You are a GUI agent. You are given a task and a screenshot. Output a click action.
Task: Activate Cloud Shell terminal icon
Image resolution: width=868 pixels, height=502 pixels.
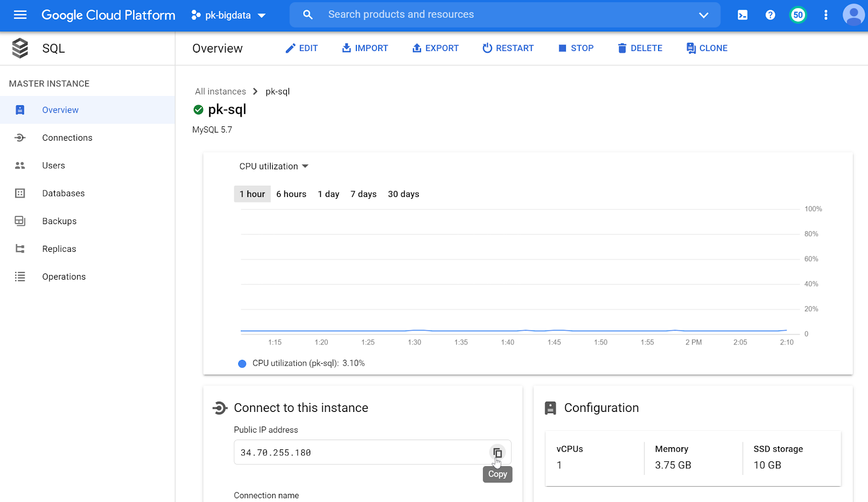tap(743, 15)
